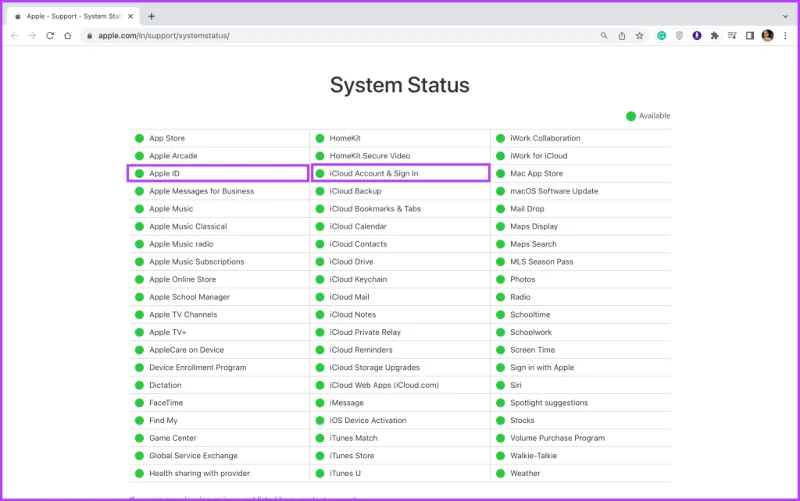Click the MLS Season Pass entry
Screen dimensions: 800x501
click(541, 262)
